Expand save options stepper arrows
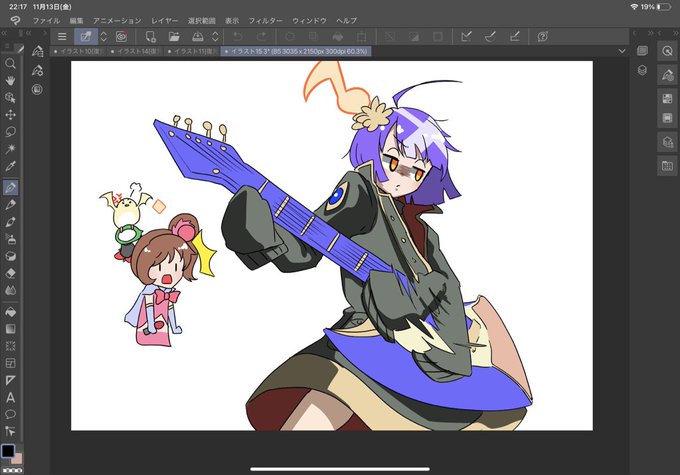The width and height of the screenshot is (680, 475). [216, 36]
